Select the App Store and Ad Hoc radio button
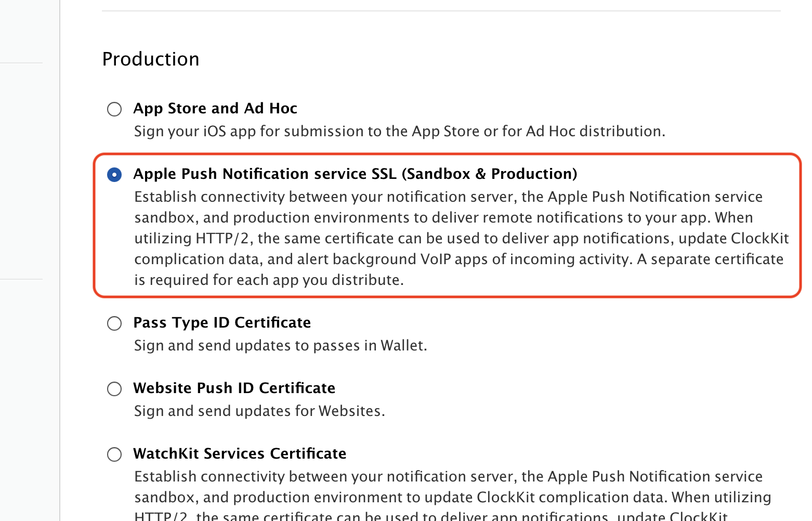Viewport: 812px width, 521px height. [x=114, y=109]
